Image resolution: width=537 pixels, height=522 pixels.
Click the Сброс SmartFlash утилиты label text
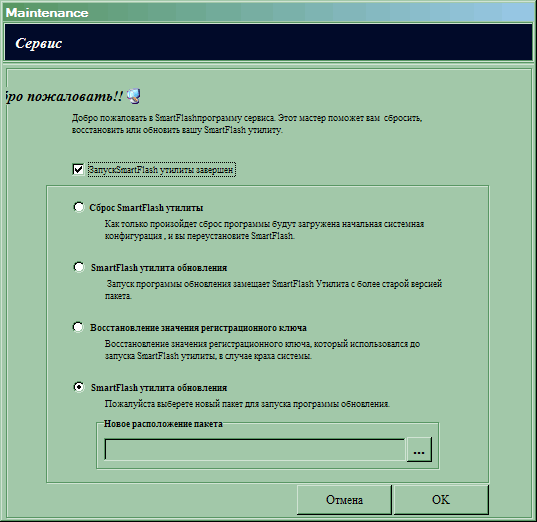(146, 208)
